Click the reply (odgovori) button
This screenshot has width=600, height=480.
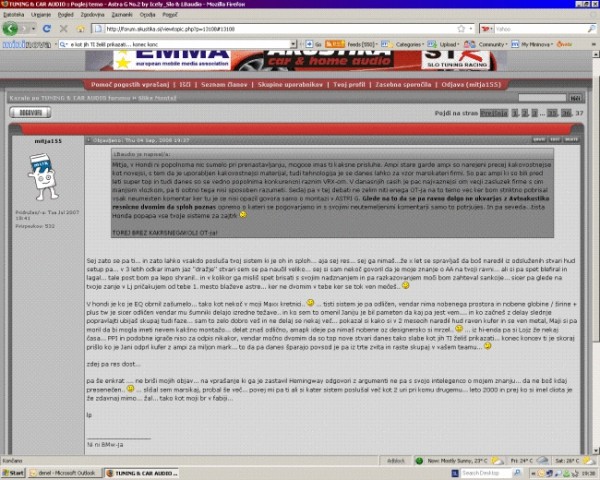[x=30, y=113]
